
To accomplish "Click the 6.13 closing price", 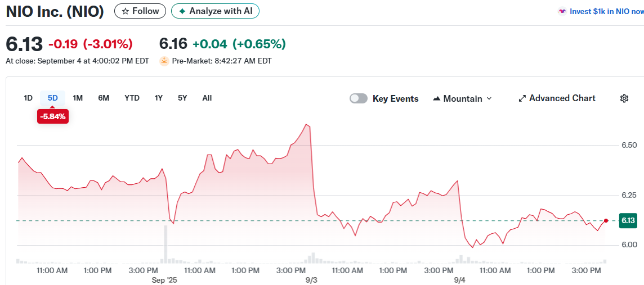I will click(24, 43).
